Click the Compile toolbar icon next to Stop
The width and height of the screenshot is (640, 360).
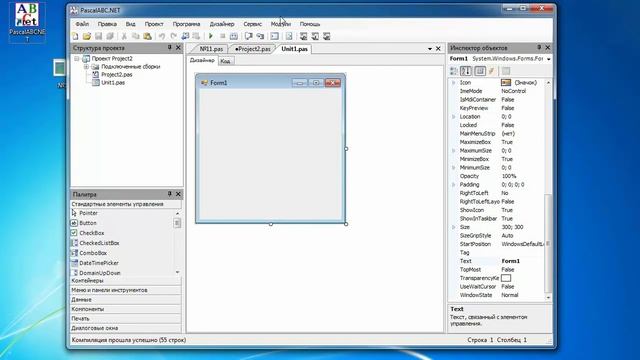click(234, 36)
